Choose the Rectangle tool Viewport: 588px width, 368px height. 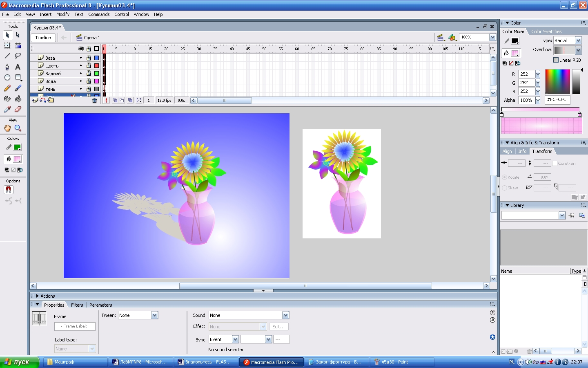[x=18, y=77]
